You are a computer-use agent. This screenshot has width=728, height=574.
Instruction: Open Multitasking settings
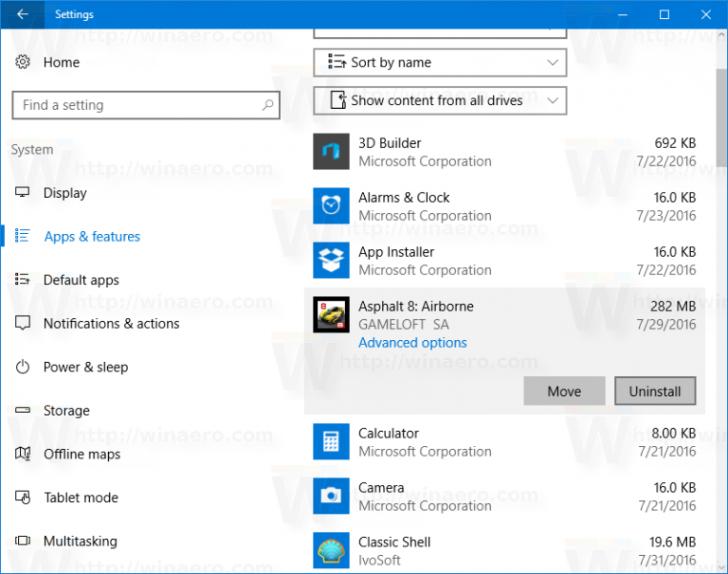(x=81, y=541)
